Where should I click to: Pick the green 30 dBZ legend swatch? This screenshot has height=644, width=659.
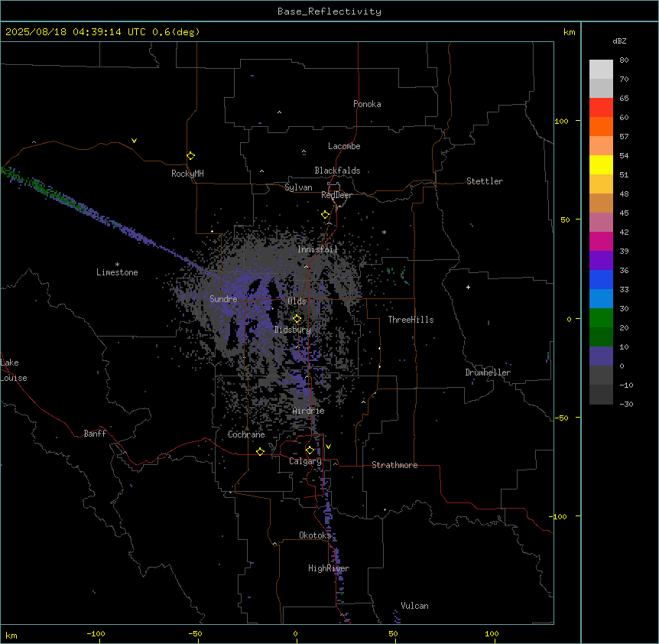pyautogui.click(x=601, y=318)
